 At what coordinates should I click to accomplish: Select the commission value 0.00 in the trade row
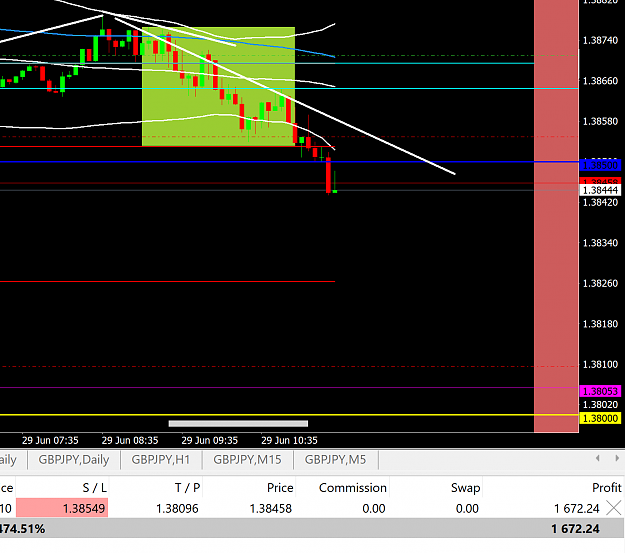[374, 508]
